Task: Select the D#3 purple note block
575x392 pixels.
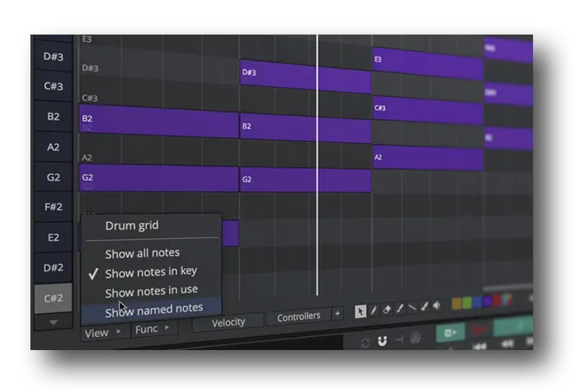Action: (x=306, y=76)
